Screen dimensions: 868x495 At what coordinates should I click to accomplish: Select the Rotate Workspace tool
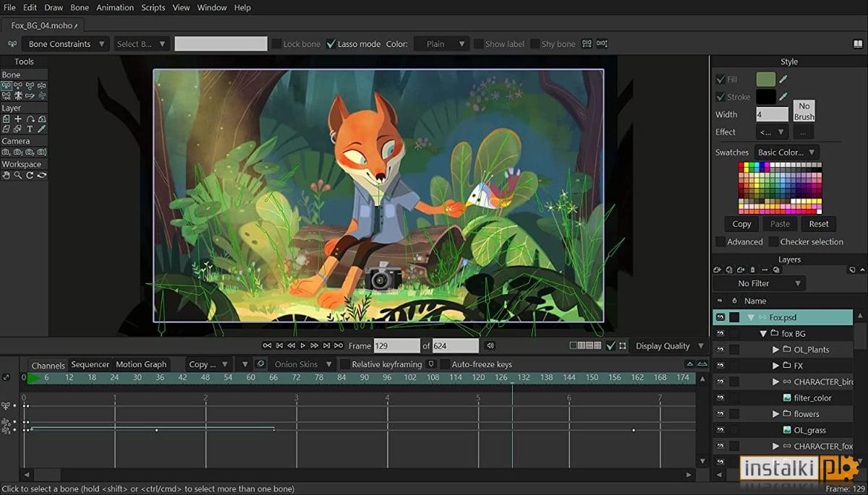point(30,175)
